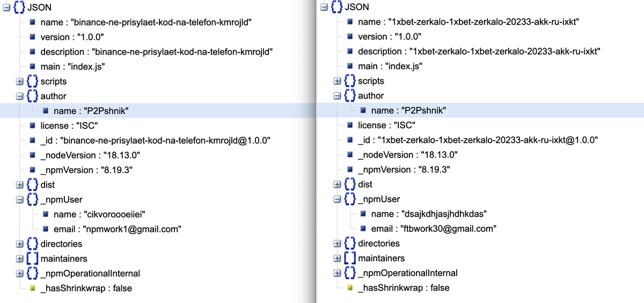Click the JSON object braces icon in left panel
644x303 pixels.
coord(18,8)
